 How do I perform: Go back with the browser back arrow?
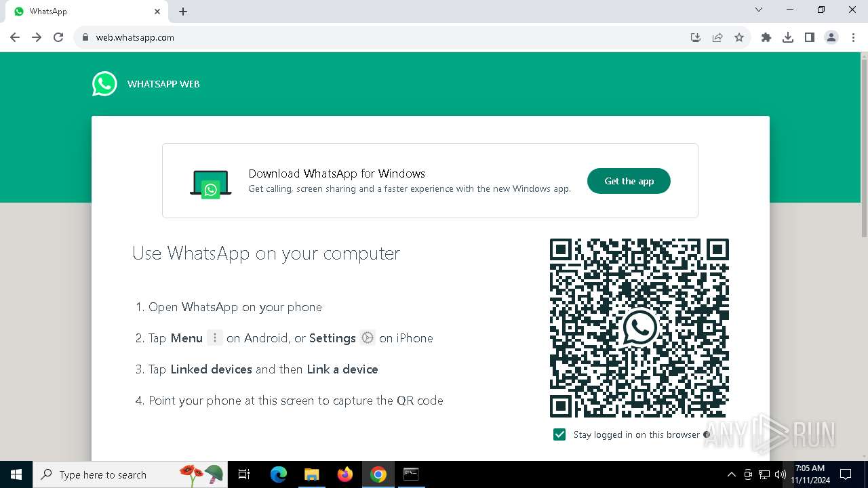tap(15, 37)
